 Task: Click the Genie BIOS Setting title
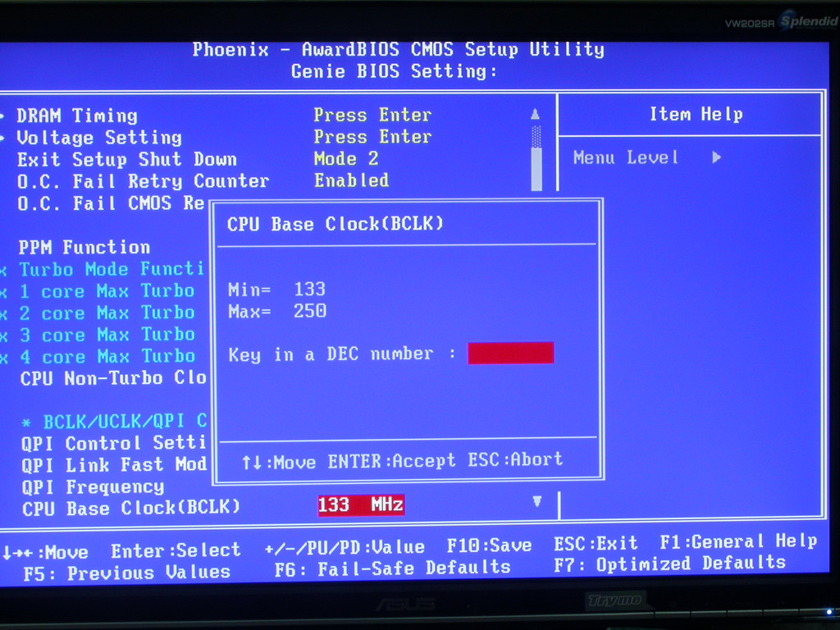pos(394,71)
